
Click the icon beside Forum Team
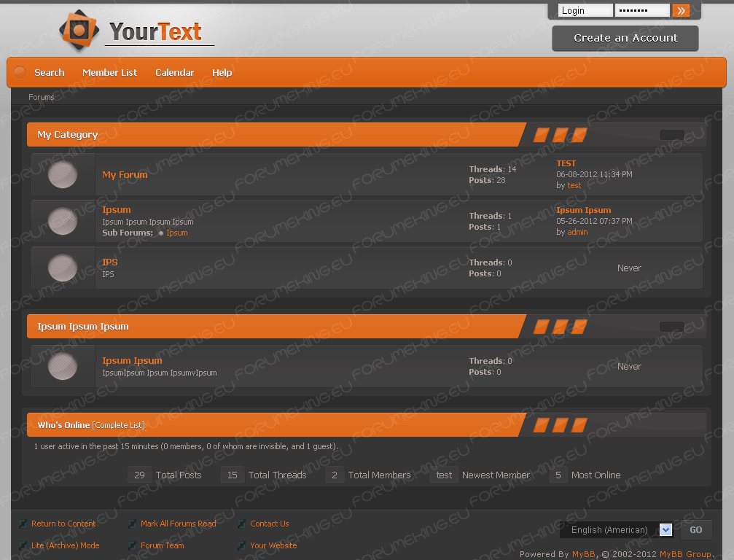pos(133,545)
